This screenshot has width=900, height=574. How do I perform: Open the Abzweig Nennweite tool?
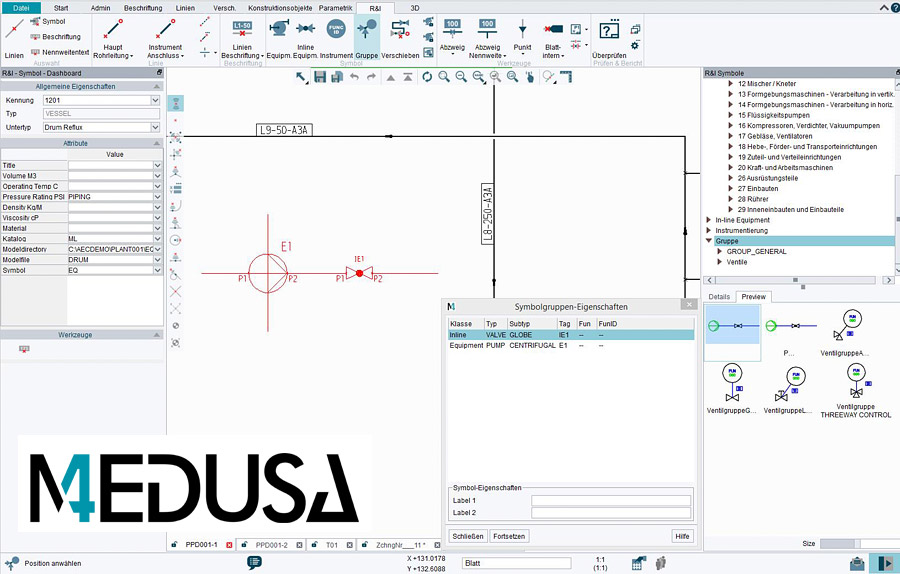(487, 38)
